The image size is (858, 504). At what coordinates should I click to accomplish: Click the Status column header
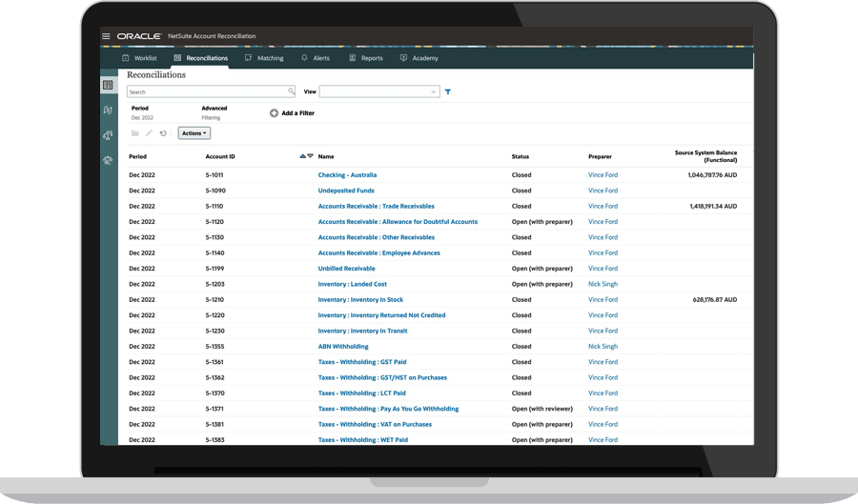(x=521, y=156)
